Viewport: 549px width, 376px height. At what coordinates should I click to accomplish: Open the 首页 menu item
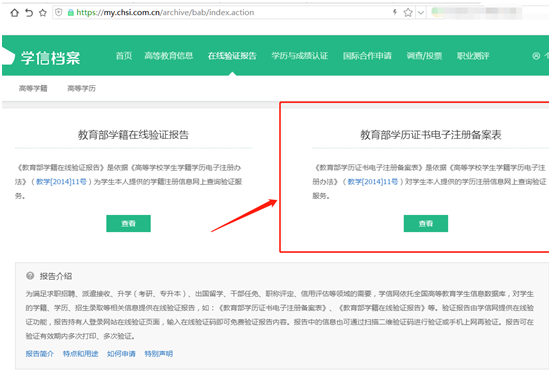[x=124, y=56]
